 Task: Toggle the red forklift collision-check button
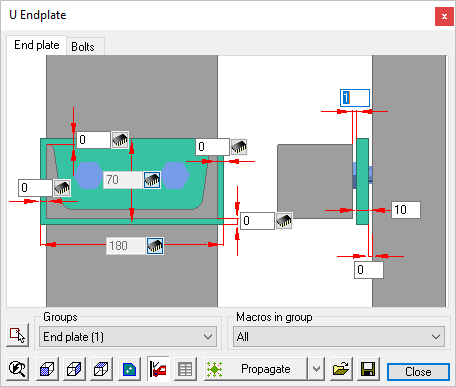tap(158, 369)
